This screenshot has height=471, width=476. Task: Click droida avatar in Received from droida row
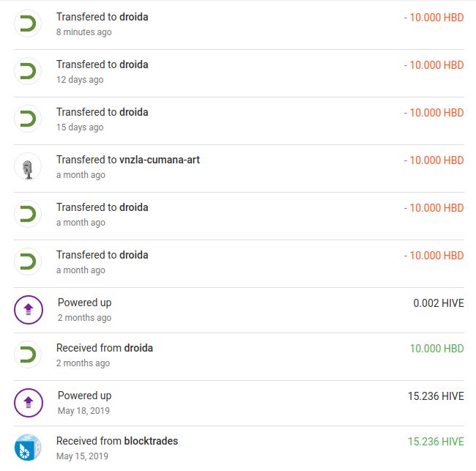point(28,355)
